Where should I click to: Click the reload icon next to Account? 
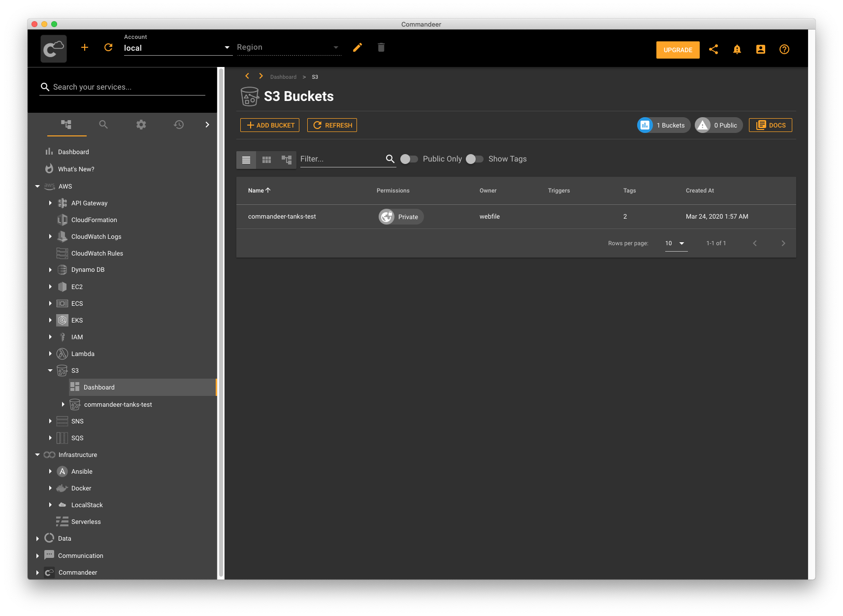pos(108,47)
